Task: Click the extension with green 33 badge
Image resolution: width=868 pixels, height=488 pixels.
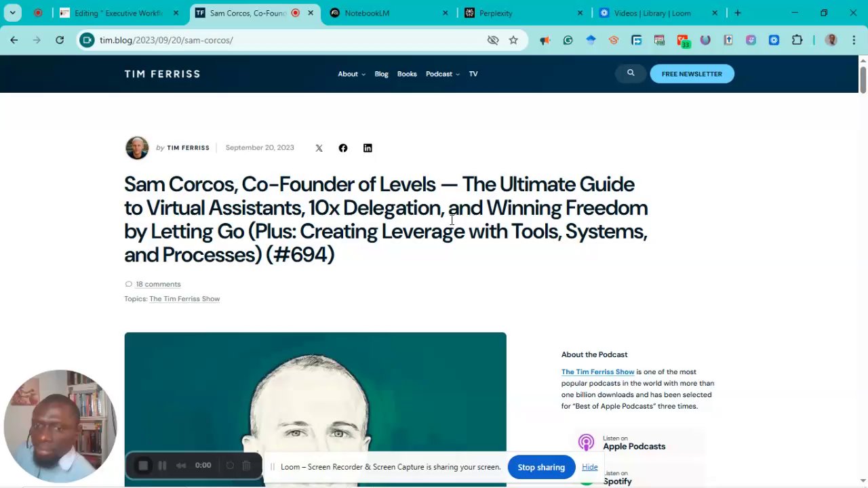Action: 683,41
